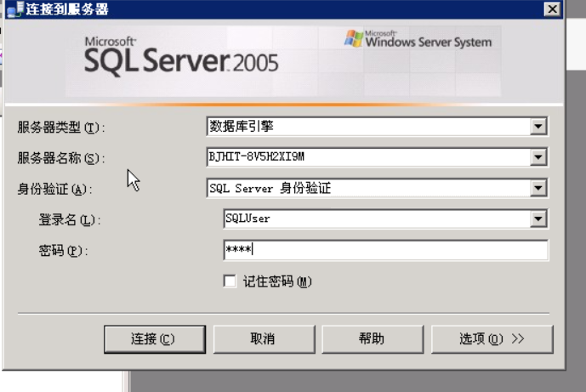The width and height of the screenshot is (586, 392).
Task: Click the 记住密码(M) label text
Action: [277, 281]
